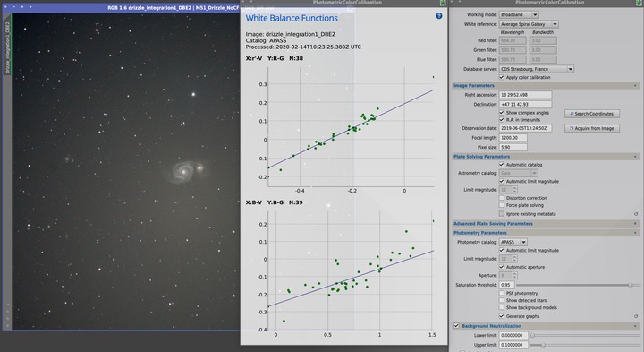Open Working mode dropdown
Viewport: 644px width, 352px height.
pos(518,14)
